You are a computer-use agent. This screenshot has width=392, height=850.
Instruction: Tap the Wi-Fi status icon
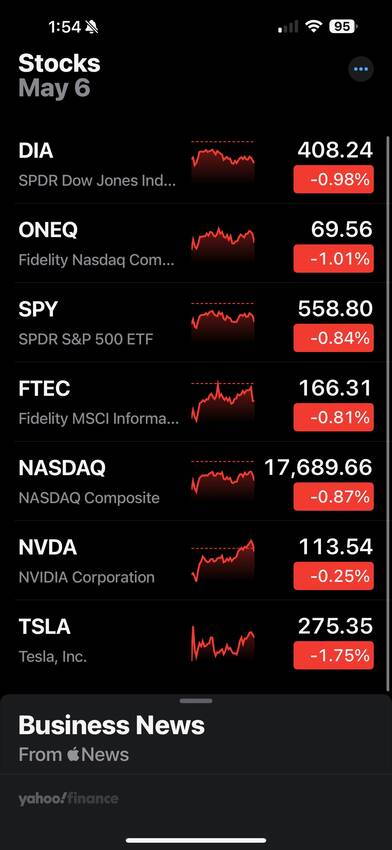pyautogui.click(x=313, y=27)
